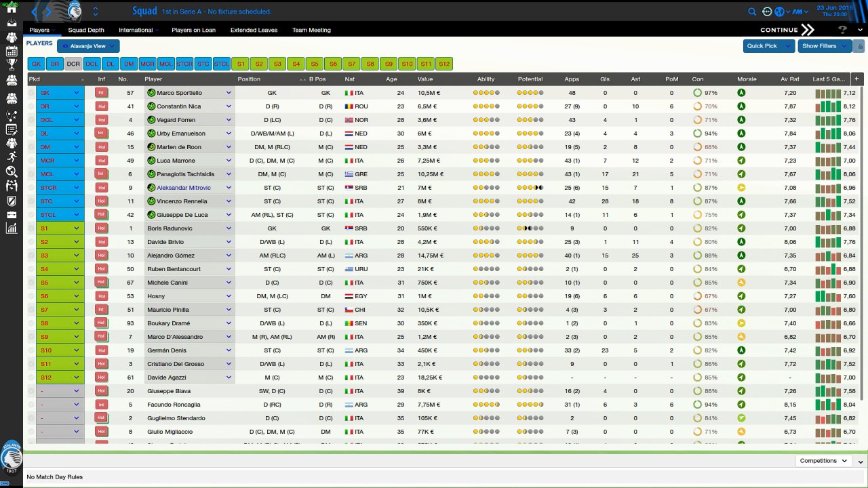Select the row checkbox for Vegard Forren

(x=31, y=120)
